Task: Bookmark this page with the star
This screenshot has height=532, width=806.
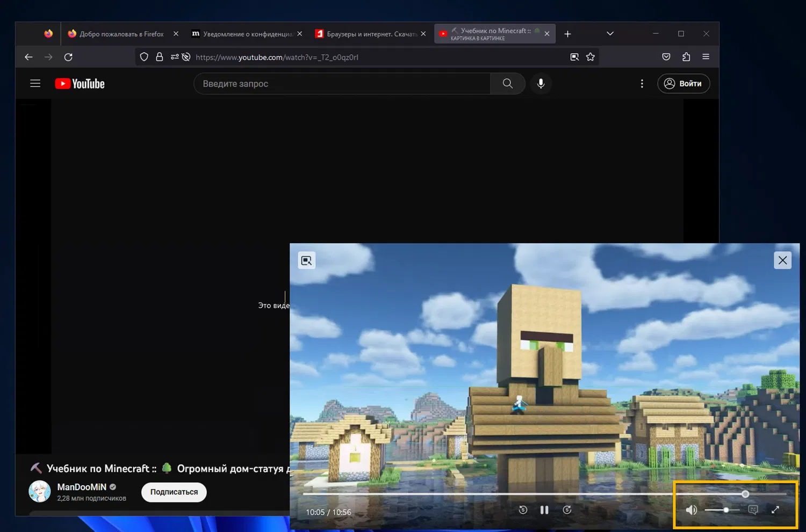Action: click(x=591, y=57)
